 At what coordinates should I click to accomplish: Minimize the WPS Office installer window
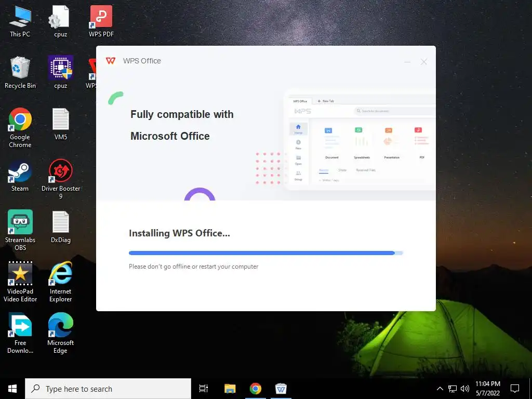coord(407,62)
